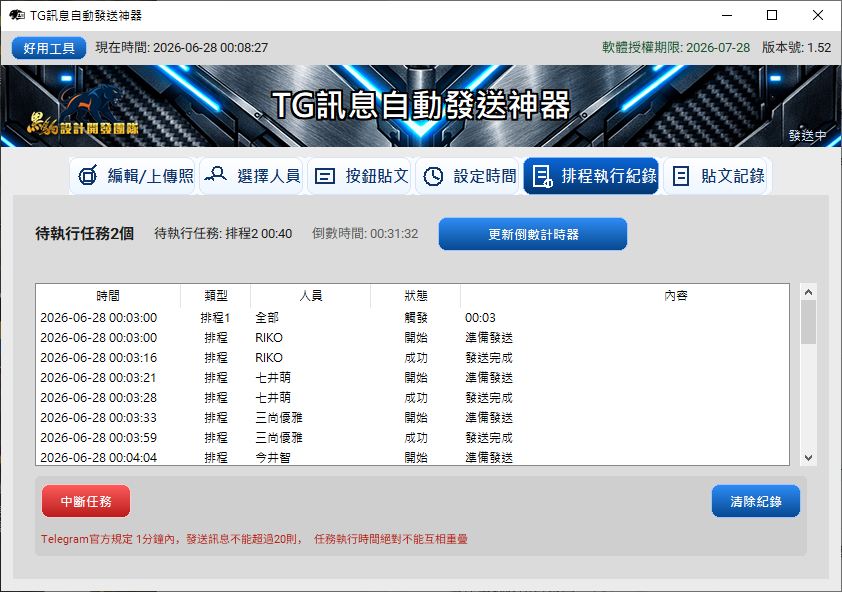The width and height of the screenshot is (842, 592).
Task: Click the 00:03 content cell
Action: click(x=480, y=317)
